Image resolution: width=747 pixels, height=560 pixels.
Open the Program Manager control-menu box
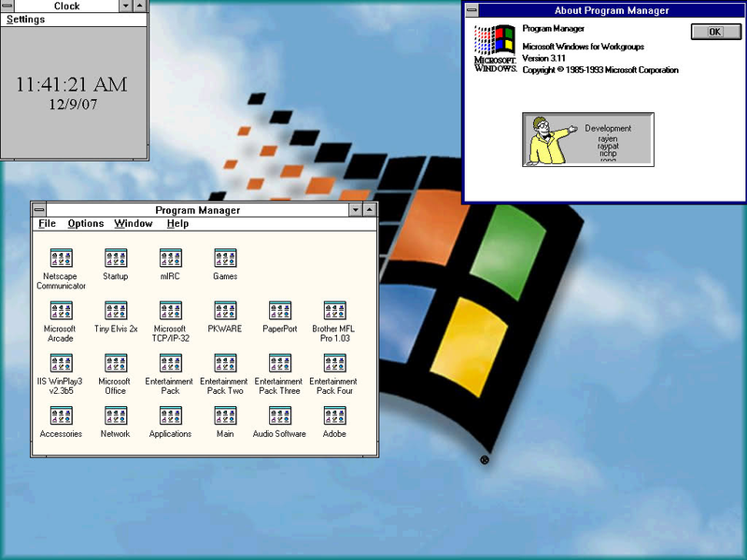39,209
